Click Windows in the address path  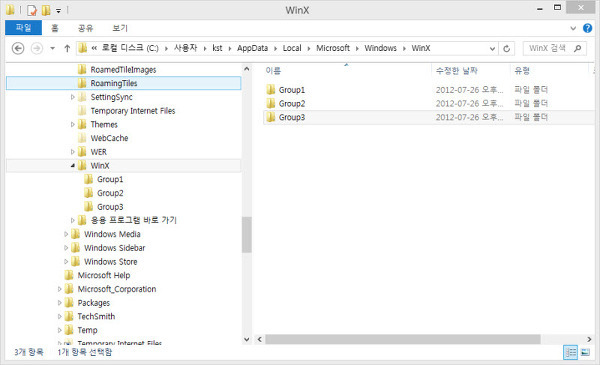[x=380, y=48]
